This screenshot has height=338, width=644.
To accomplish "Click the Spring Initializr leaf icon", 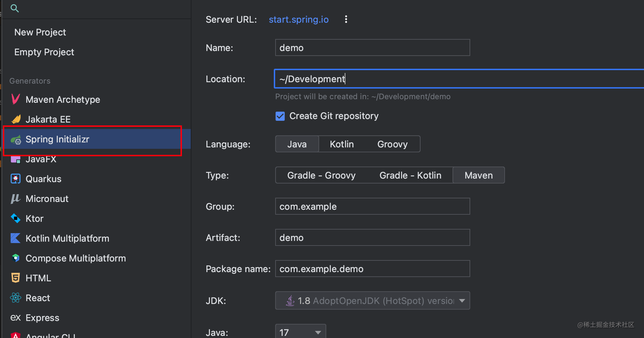I will (x=16, y=140).
